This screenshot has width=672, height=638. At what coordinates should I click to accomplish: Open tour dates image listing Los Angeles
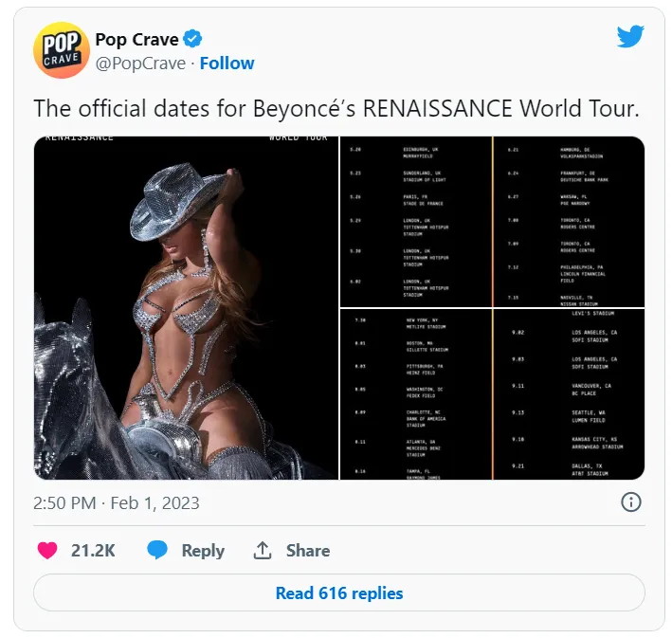point(570,394)
